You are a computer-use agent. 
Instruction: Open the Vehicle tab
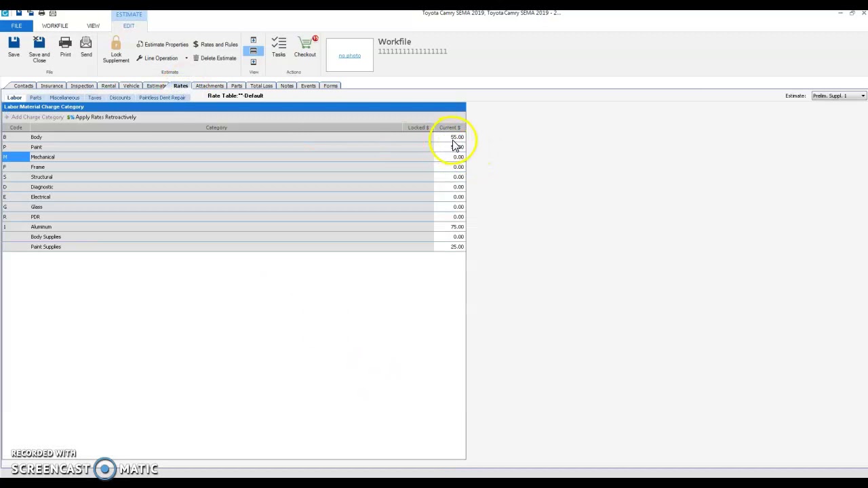(131, 86)
